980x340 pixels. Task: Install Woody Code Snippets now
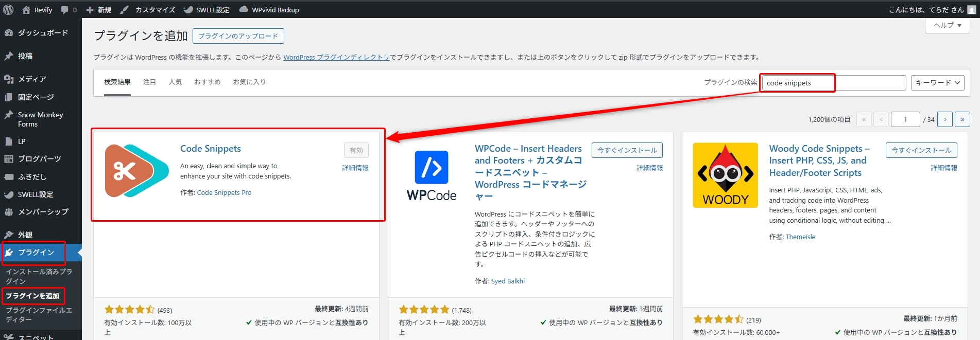[922, 150]
